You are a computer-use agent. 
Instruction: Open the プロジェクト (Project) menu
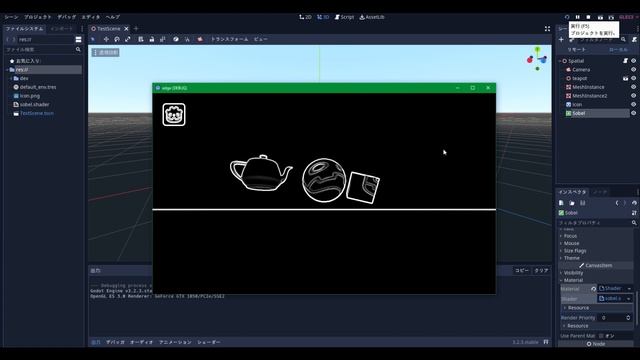[38, 17]
